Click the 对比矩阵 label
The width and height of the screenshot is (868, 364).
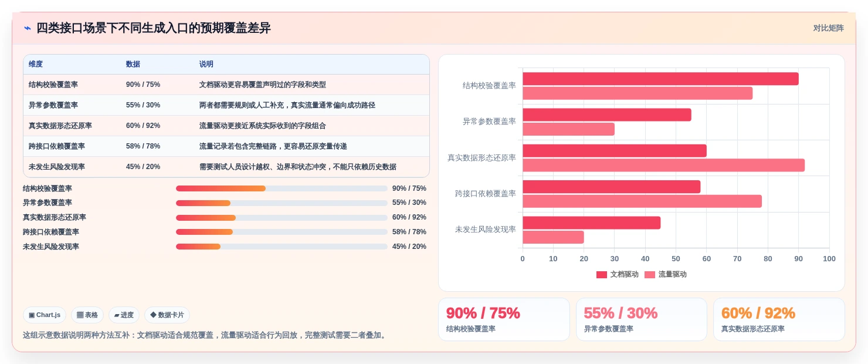tap(828, 28)
